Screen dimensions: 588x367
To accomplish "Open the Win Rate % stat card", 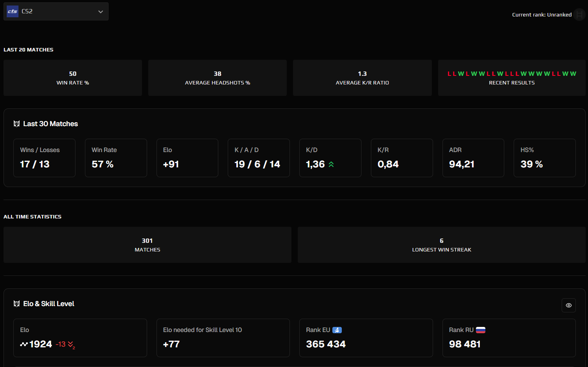I will click(x=73, y=77).
